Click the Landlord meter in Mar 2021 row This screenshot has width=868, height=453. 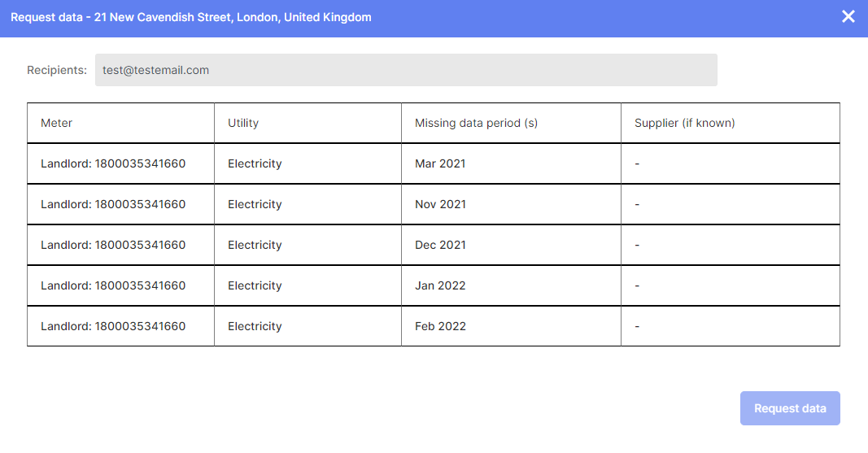pos(113,163)
